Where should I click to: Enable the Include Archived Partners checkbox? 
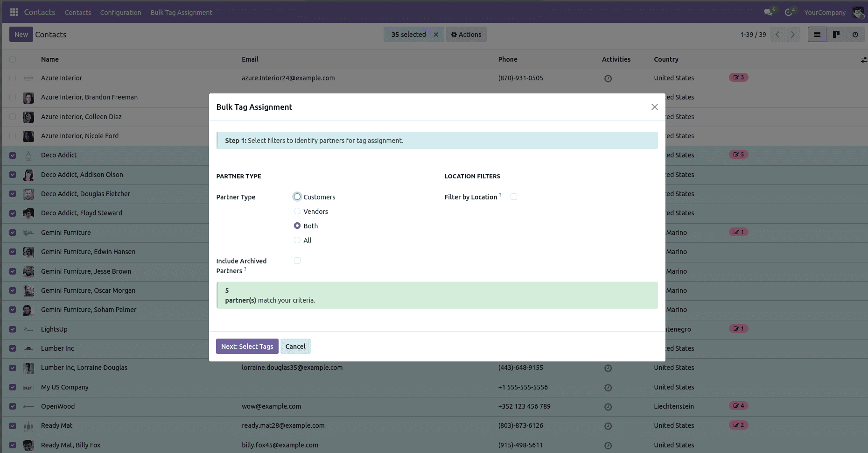click(x=297, y=261)
